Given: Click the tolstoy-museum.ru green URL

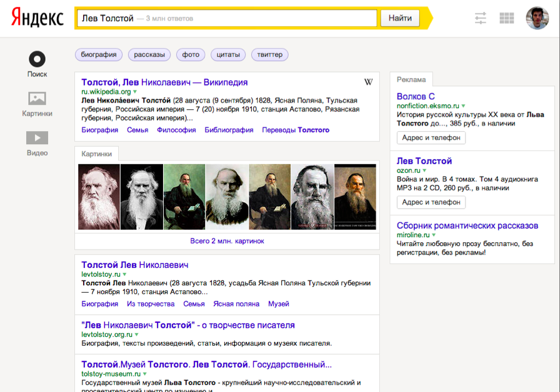Looking at the screenshot, I should [111, 374].
